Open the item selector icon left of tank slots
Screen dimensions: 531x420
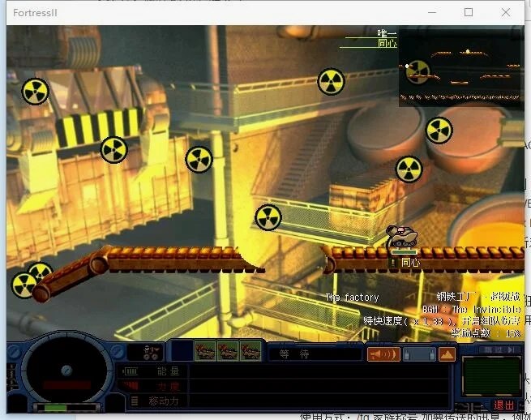coord(150,352)
